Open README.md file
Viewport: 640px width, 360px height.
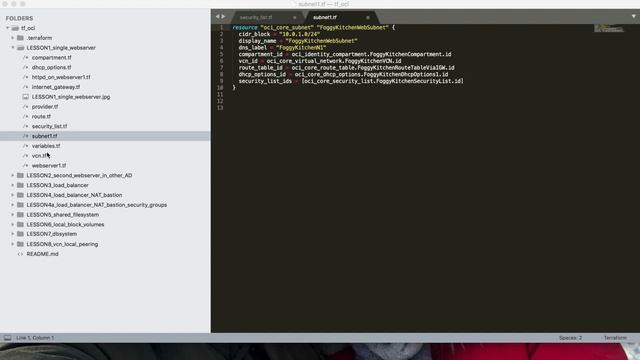point(42,254)
